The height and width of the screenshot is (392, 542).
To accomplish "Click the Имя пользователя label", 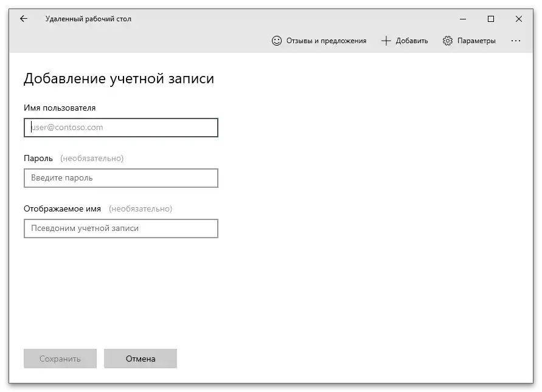I will pos(60,108).
